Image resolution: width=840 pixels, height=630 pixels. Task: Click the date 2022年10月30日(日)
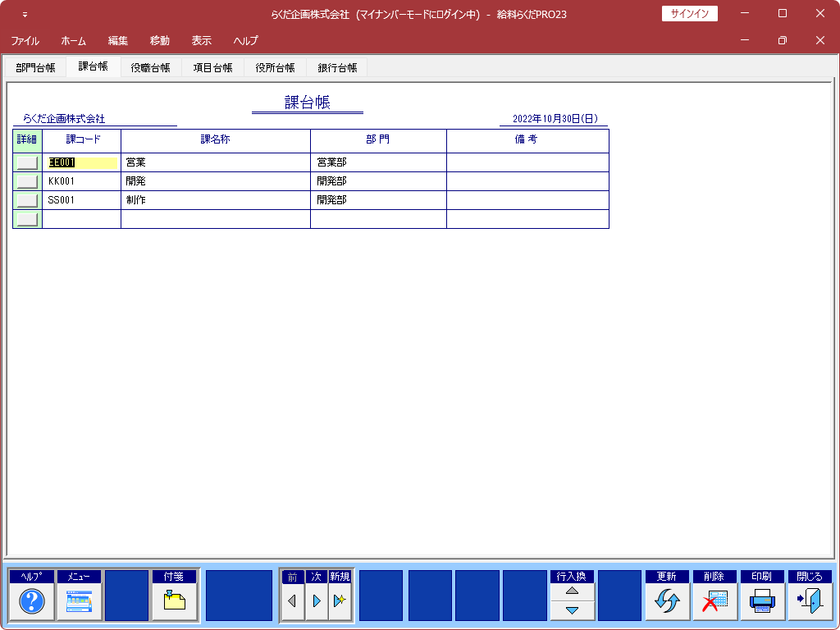point(555,119)
